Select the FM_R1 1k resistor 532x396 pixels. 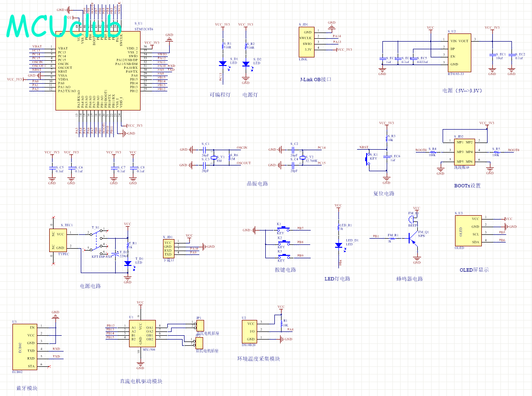[x=392, y=238]
